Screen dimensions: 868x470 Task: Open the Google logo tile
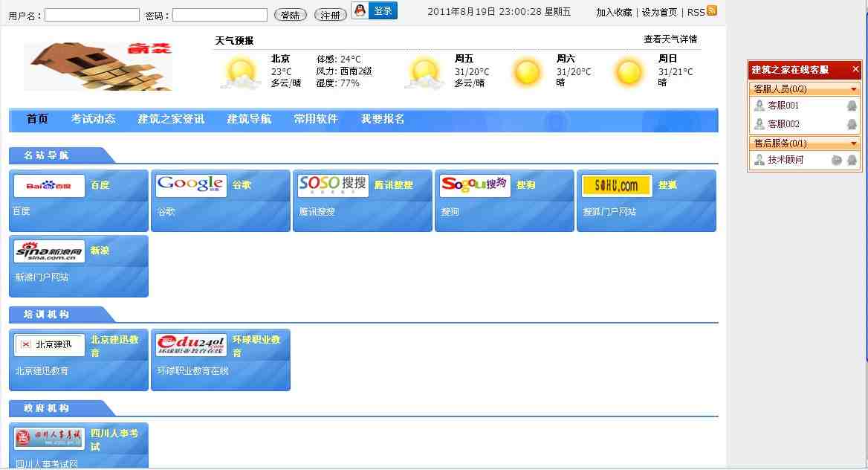pos(191,186)
